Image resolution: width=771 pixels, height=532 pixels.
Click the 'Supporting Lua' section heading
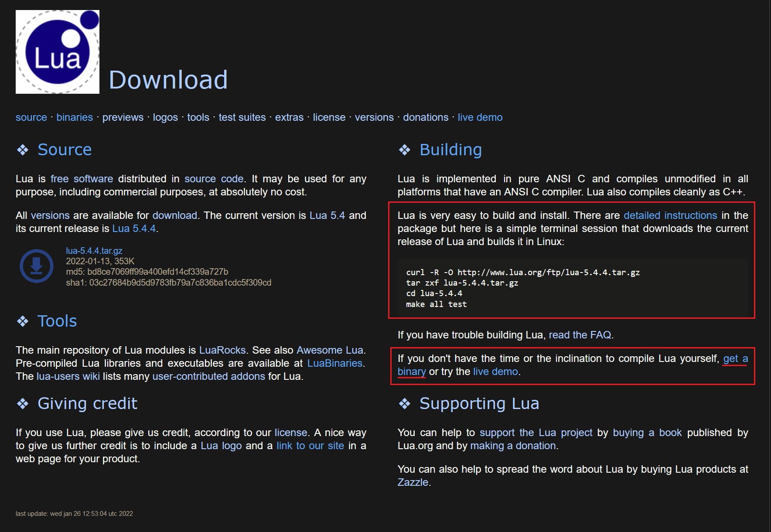click(479, 403)
